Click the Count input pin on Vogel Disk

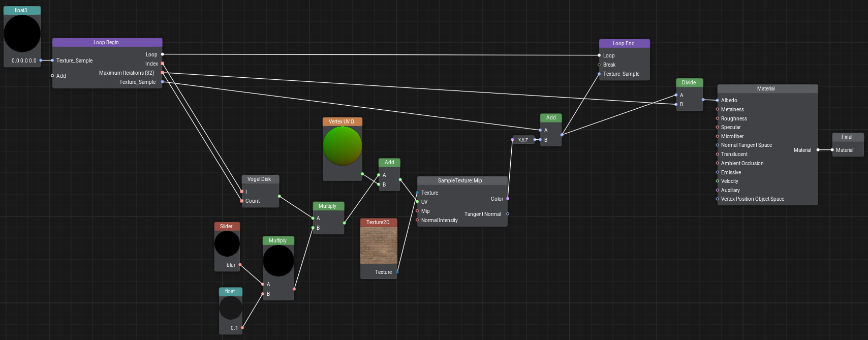242,201
